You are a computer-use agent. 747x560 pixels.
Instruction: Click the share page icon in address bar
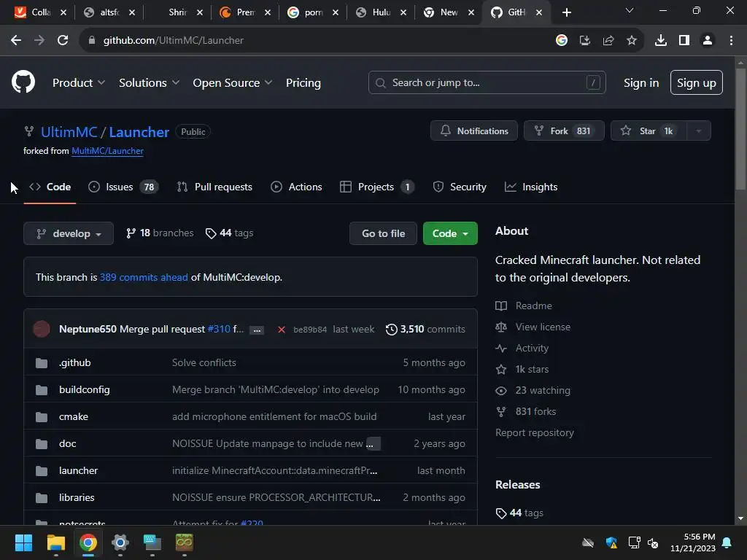click(608, 41)
